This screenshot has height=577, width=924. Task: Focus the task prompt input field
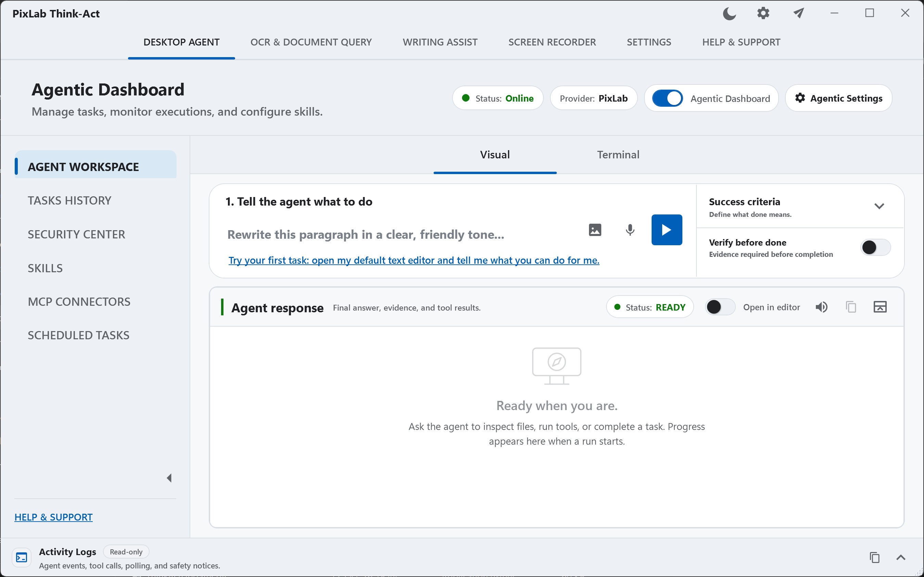(x=401, y=234)
